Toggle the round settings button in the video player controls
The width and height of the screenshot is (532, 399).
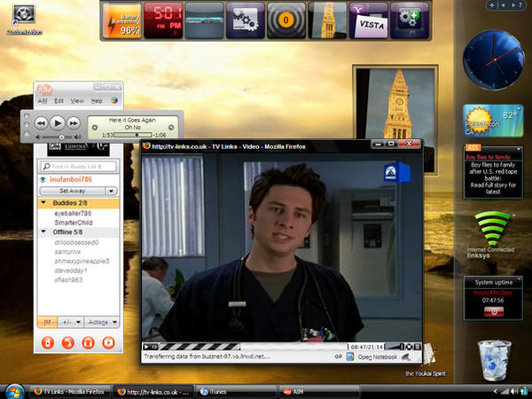pyautogui.click(x=410, y=347)
